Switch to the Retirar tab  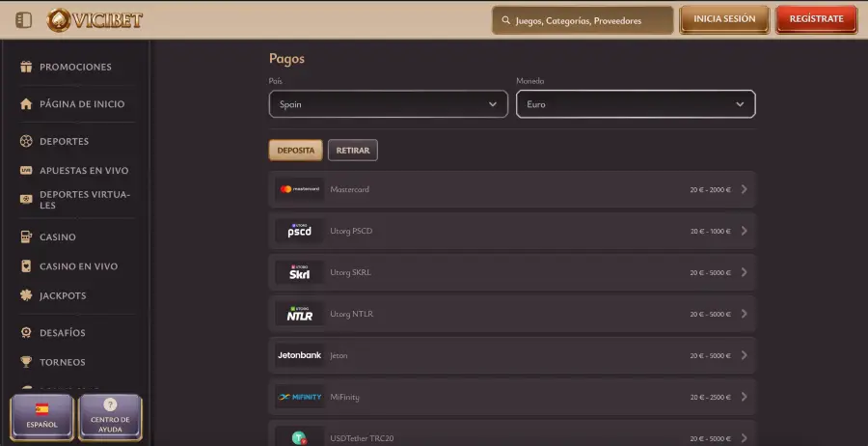click(353, 151)
